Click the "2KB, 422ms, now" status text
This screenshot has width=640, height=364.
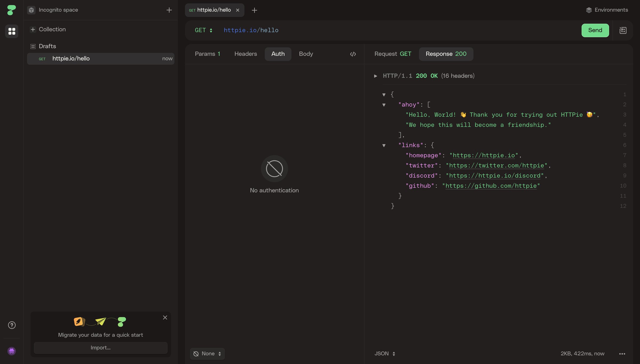click(582, 354)
